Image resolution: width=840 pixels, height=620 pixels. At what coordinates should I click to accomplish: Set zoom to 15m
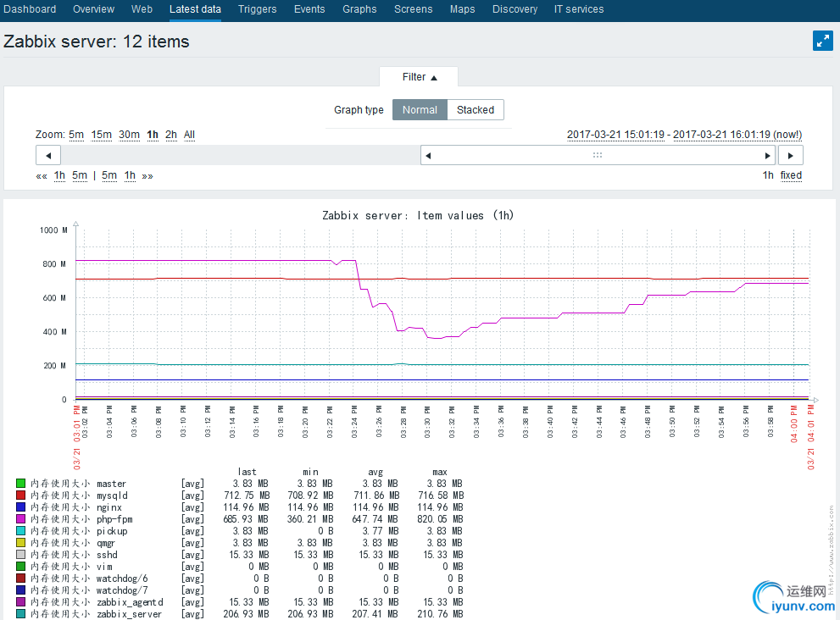point(101,135)
